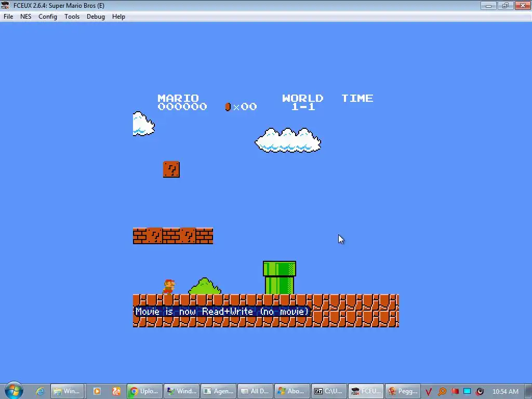Click the 10:54 AM clock
Screen dimensions: 532x399
tap(505, 392)
